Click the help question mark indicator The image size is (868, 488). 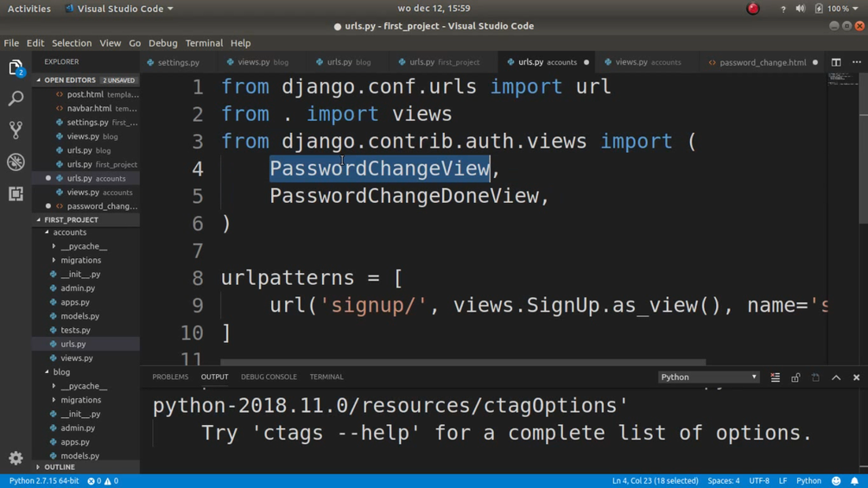pyautogui.click(x=782, y=9)
